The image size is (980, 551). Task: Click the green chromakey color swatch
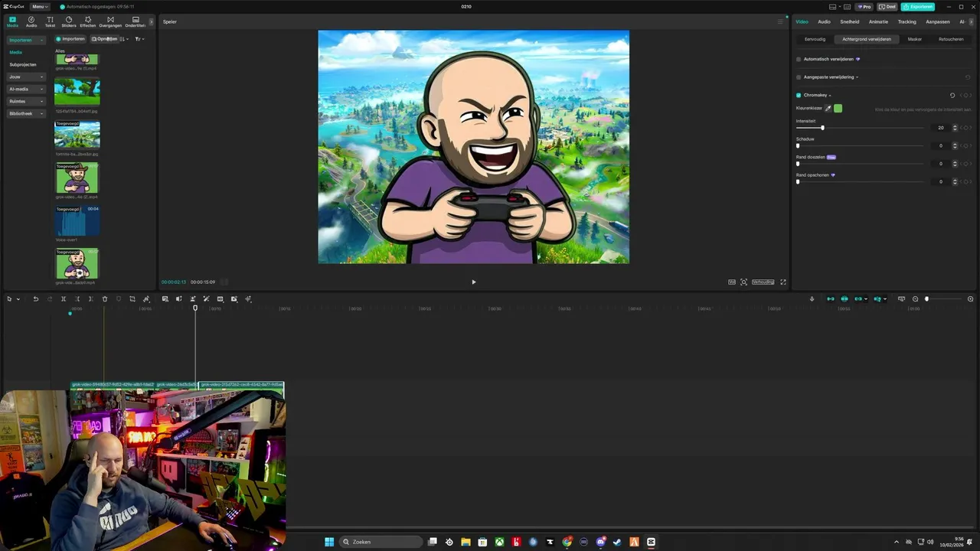click(x=838, y=109)
